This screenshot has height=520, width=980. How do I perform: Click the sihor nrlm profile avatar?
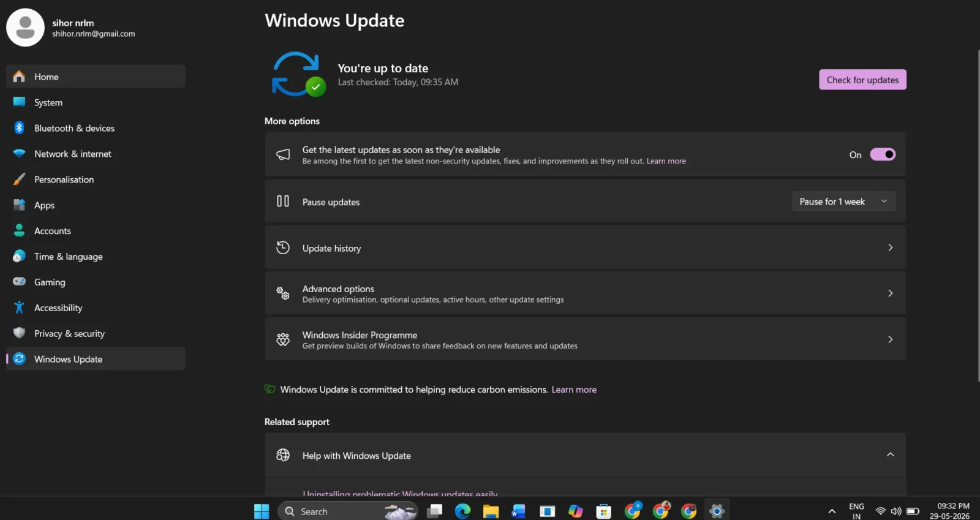tap(25, 28)
